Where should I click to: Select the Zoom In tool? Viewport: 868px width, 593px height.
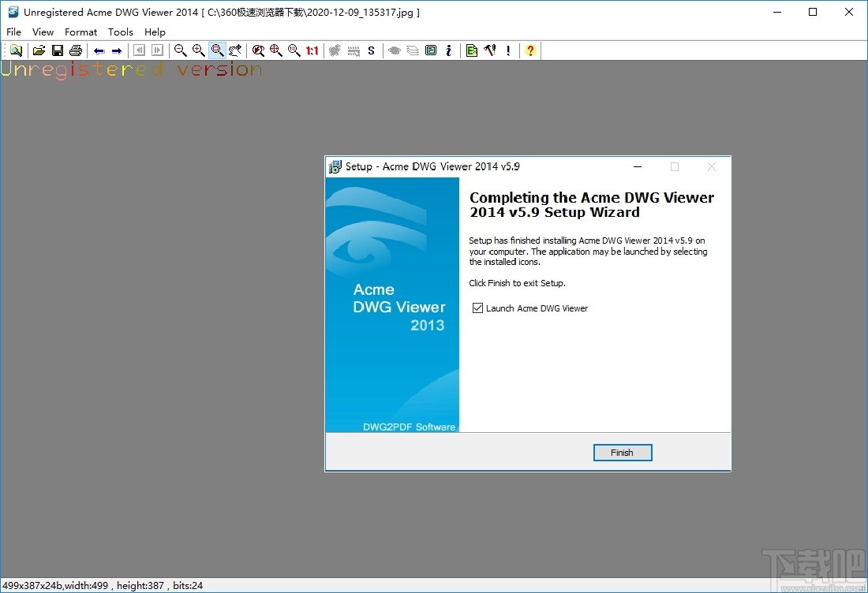(x=198, y=50)
